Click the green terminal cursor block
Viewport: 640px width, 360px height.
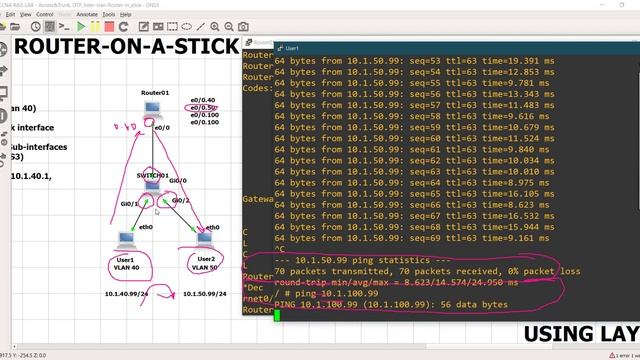click(277, 316)
